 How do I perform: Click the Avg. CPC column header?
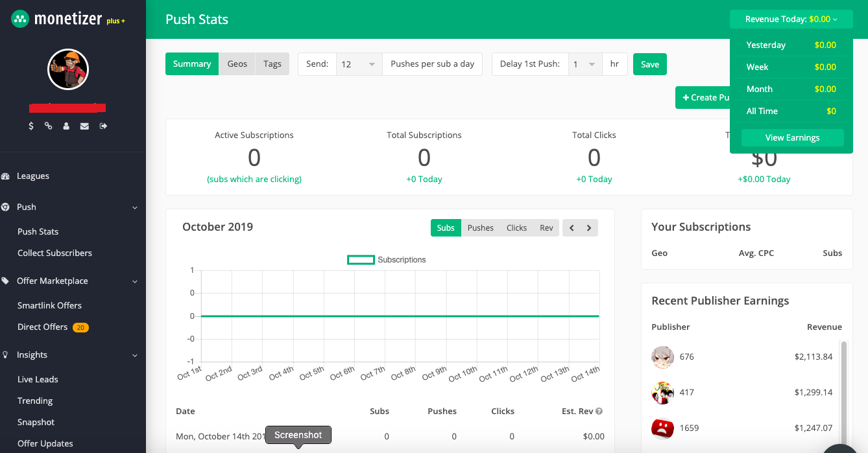click(756, 253)
